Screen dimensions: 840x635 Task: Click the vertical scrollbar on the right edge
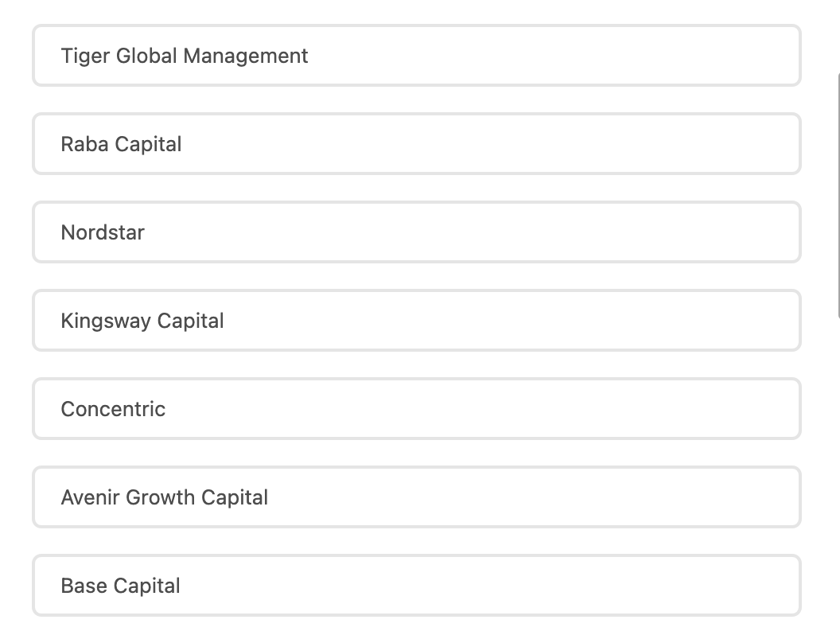[x=837, y=195]
